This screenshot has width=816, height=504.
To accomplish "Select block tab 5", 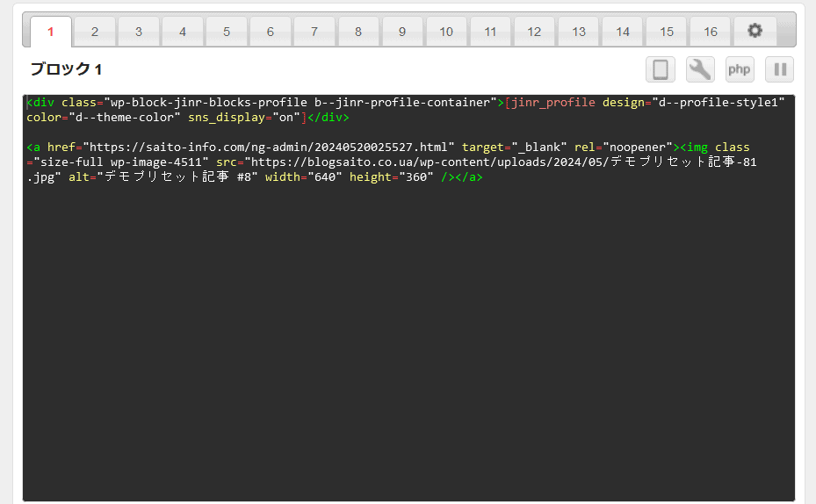I will click(227, 32).
